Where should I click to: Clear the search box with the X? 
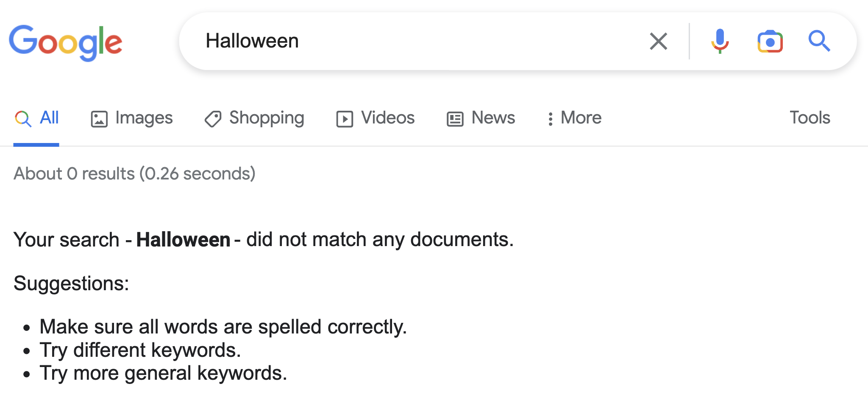[x=658, y=41]
